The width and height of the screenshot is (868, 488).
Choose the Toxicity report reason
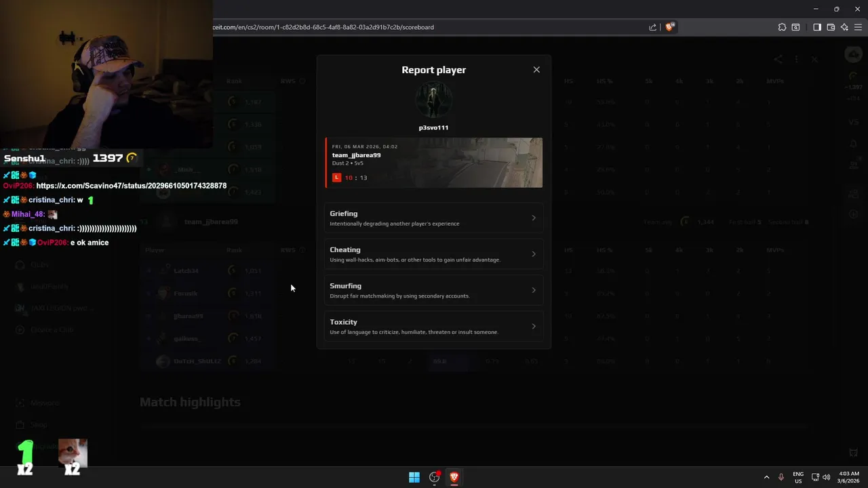click(x=434, y=326)
